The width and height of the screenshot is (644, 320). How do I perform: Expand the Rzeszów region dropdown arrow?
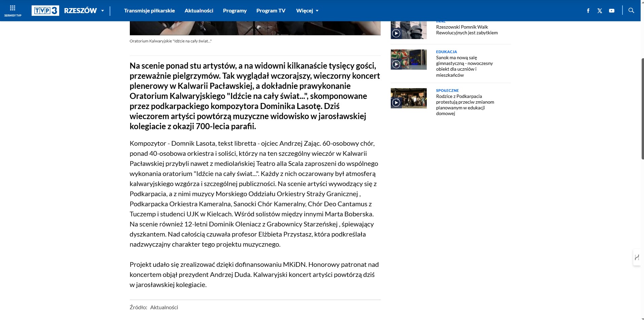click(103, 11)
